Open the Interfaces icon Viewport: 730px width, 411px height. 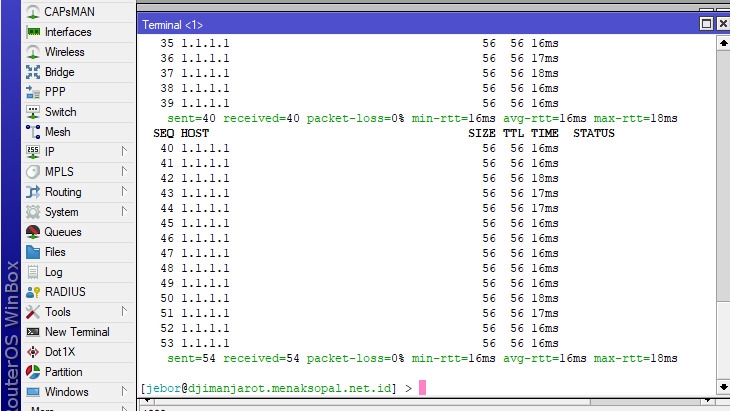click(33, 32)
